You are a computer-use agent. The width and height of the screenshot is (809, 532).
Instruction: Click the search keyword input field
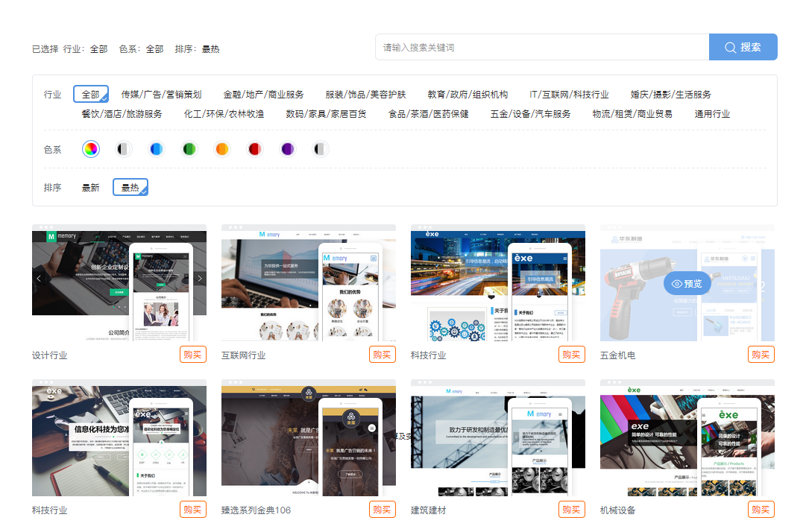point(542,47)
